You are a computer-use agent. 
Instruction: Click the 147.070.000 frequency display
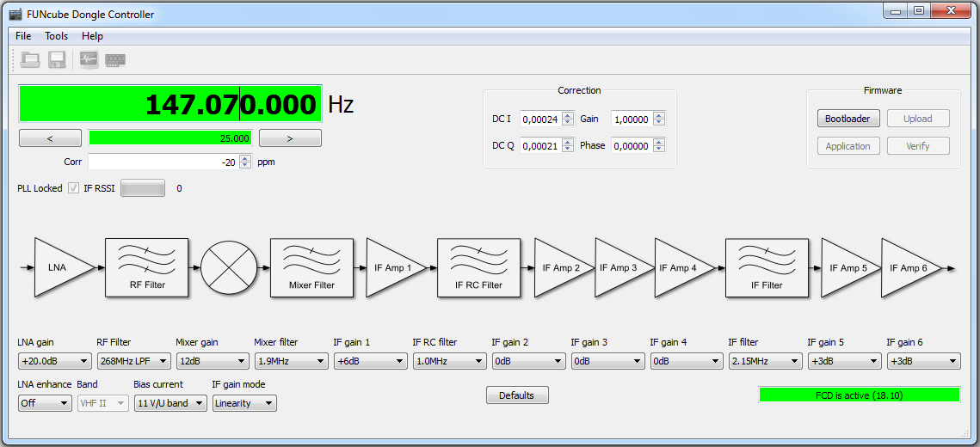coord(170,104)
